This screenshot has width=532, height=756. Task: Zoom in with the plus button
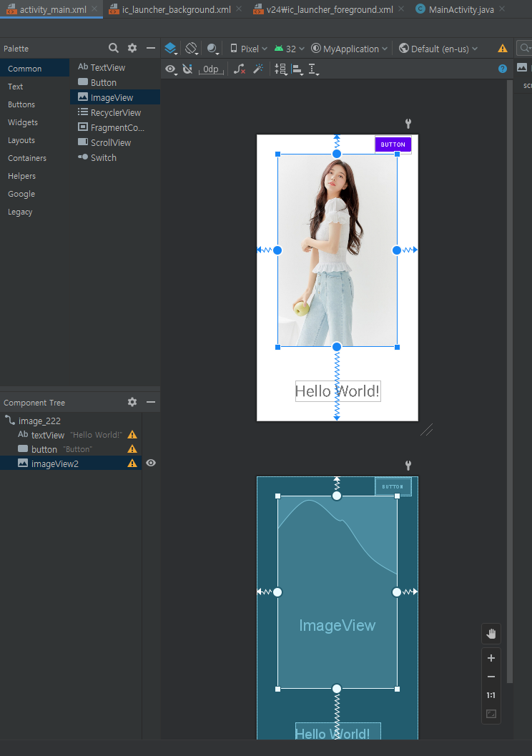491,658
